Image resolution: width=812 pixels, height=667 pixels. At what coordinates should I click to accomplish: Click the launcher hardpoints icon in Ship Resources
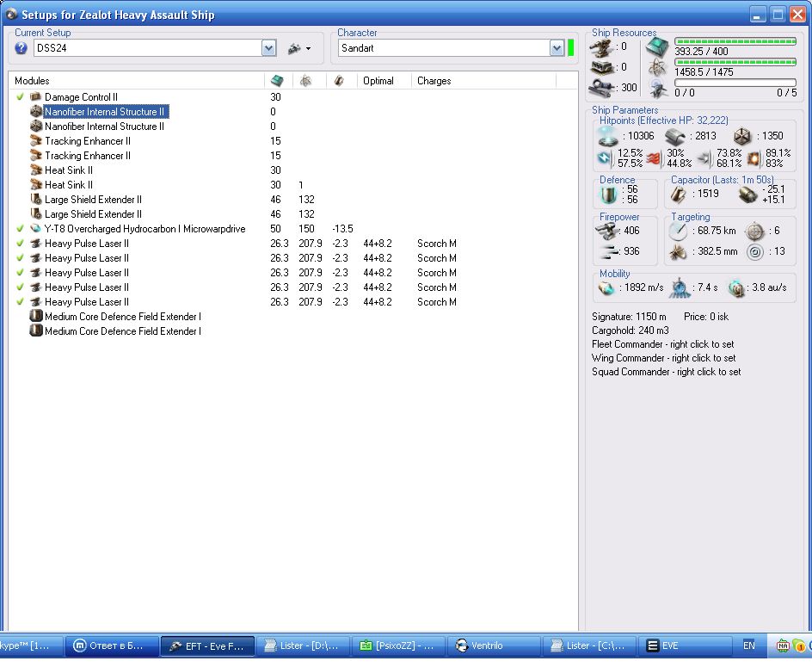(x=602, y=67)
